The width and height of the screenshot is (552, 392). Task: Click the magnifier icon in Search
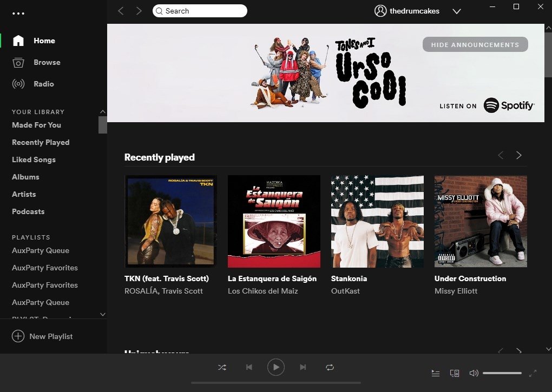159,11
